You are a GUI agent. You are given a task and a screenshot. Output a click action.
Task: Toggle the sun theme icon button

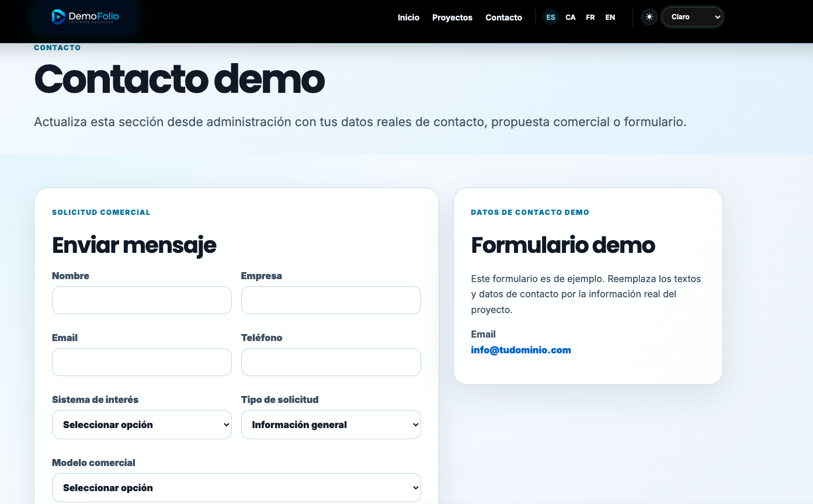pos(649,17)
